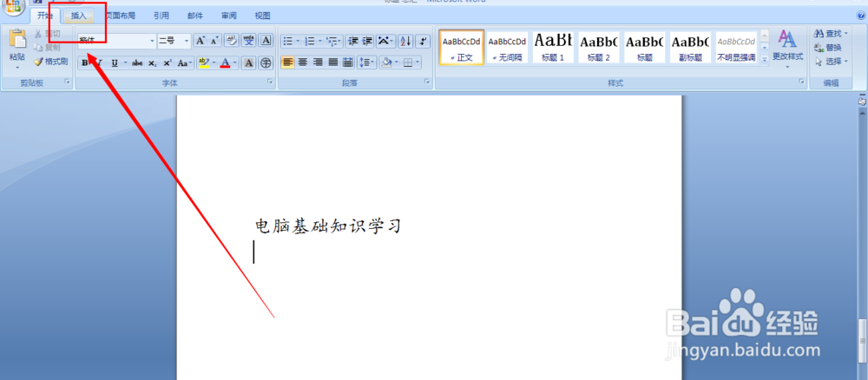Apply the 正文 Normal style

click(462, 48)
